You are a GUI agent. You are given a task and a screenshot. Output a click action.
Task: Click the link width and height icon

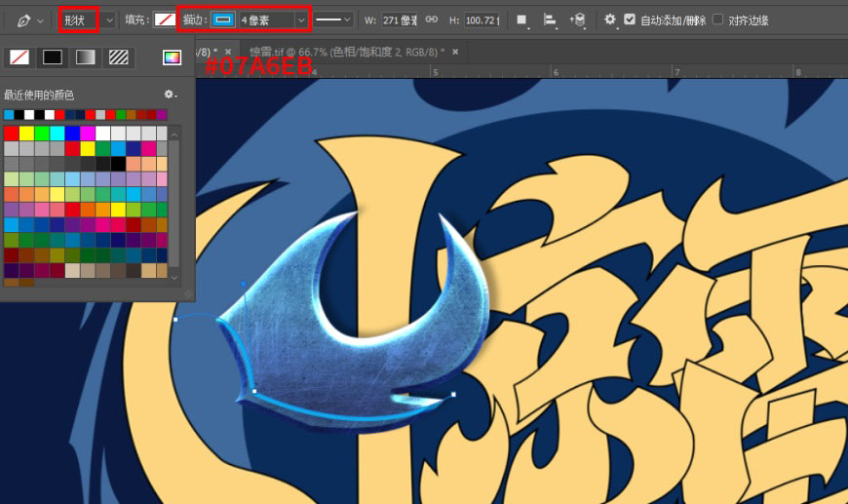click(x=431, y=19)
